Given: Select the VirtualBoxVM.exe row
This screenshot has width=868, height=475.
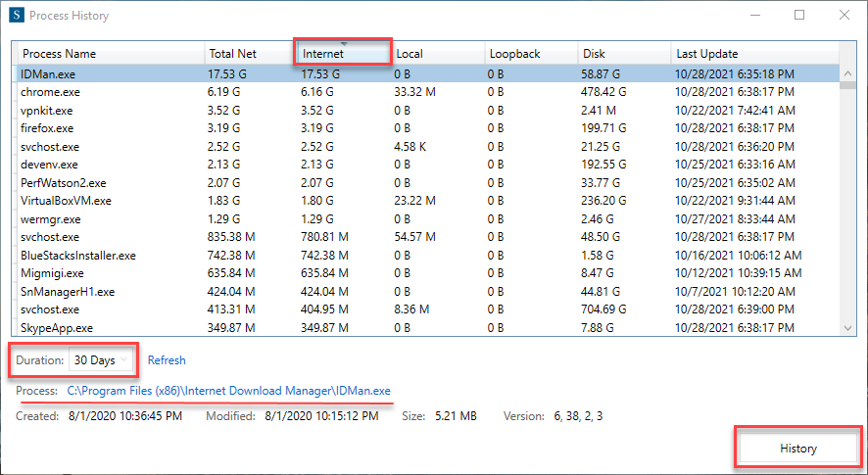Looking at the screenshot, I should point(425,201).
